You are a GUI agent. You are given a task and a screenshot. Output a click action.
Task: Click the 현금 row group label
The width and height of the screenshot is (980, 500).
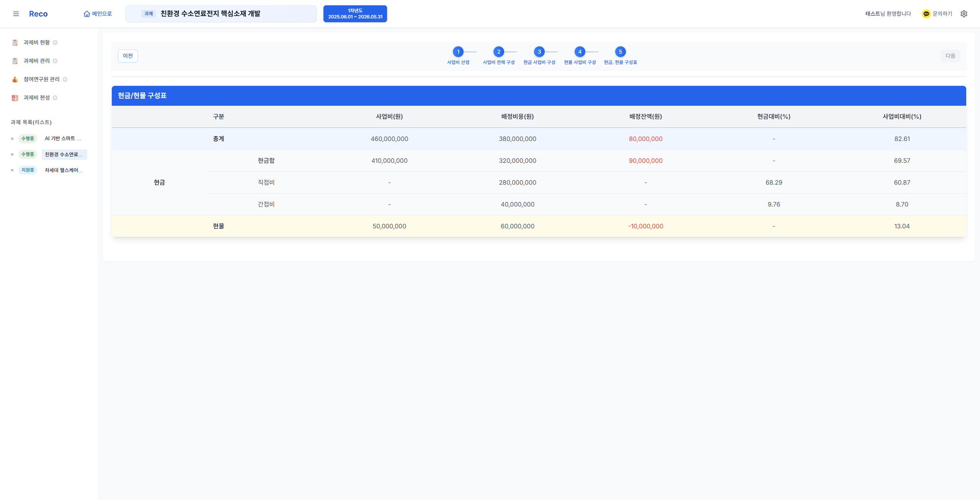click(x=159, y=182)
